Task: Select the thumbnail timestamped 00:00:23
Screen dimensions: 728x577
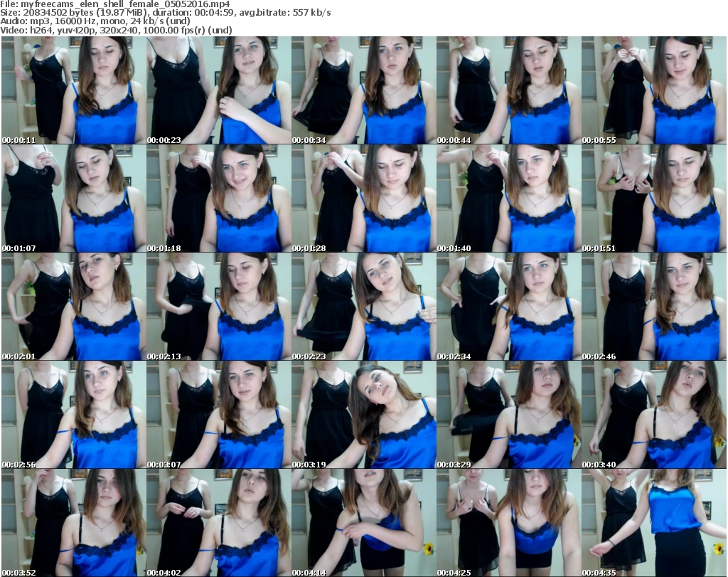Action: coord(219,90)
